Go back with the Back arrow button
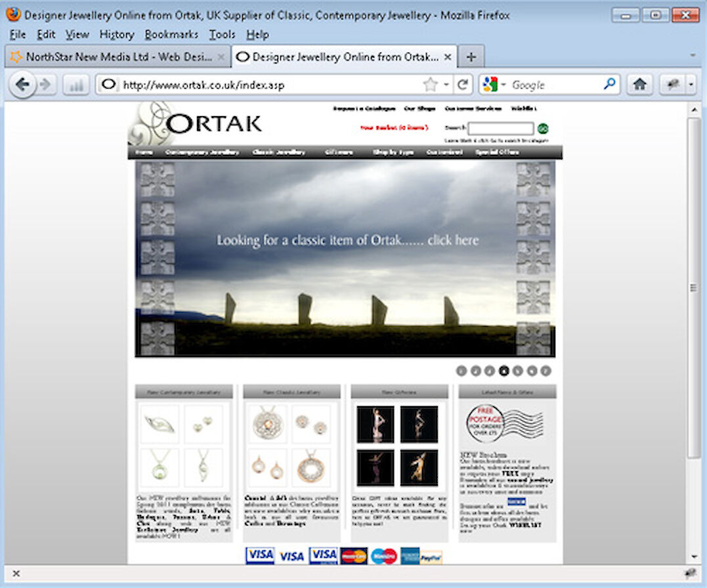The width and height of the screenshot is (707, 588). [22, 84]
